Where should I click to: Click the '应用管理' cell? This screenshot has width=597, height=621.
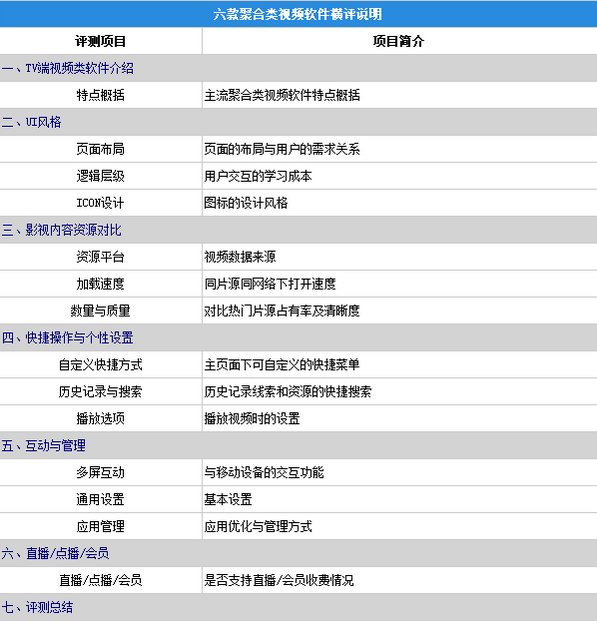(101, 526)
